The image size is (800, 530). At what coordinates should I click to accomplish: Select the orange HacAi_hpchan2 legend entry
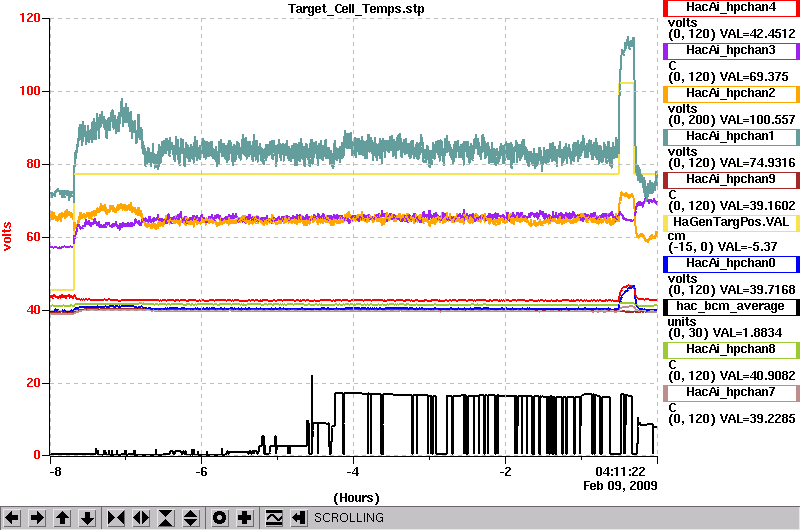(x=731, y=93)
